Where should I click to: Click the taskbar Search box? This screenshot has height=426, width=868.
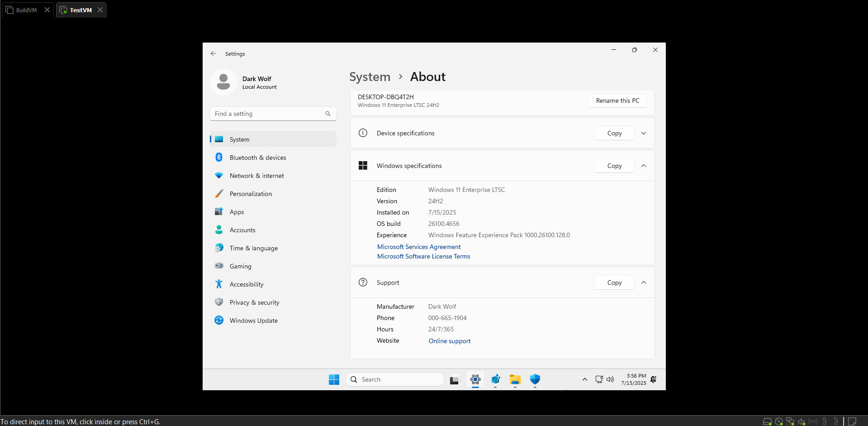tap(395, 379)
